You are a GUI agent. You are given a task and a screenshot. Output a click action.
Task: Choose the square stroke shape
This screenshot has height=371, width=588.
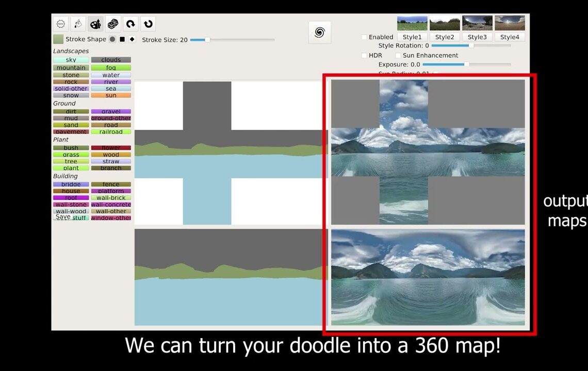tap(122, 39)
